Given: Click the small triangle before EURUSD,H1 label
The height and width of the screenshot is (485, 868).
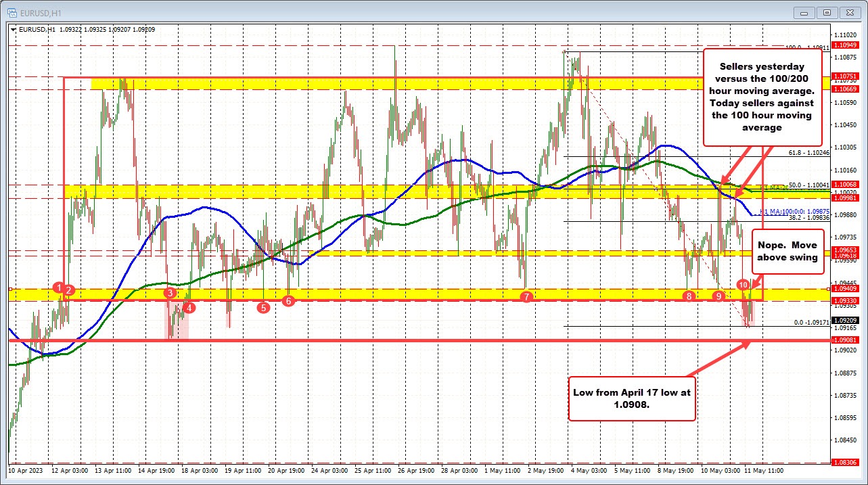Looking at the screenshot, I should [x=13, y=29].
